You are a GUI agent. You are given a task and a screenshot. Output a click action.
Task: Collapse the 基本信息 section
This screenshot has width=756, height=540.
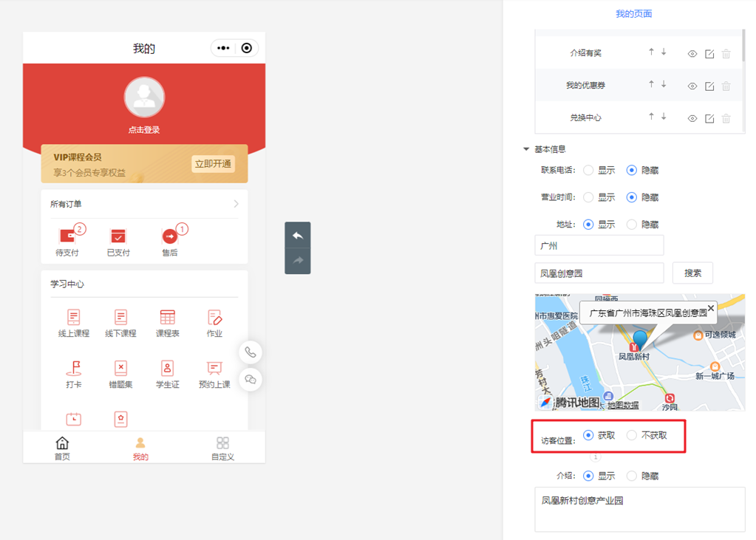pos(526,149)
